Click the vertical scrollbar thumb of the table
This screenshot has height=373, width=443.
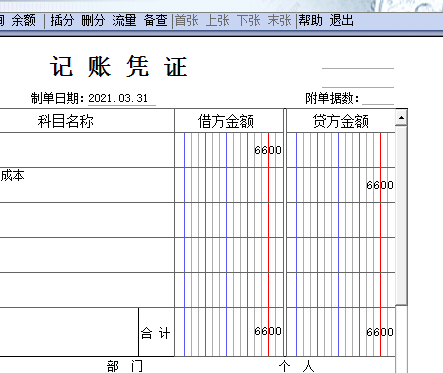pyautogui.click(x=401, y=215)
